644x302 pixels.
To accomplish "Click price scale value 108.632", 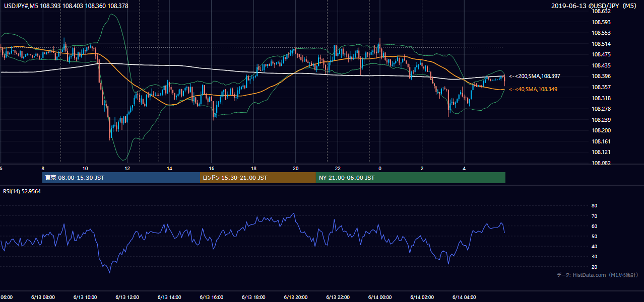I will click(601, 11).
